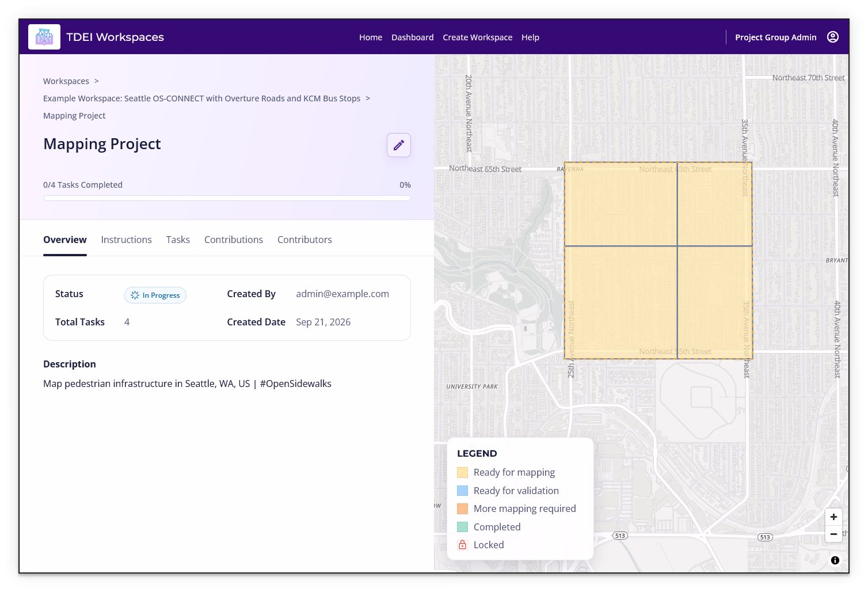
Task: View the Contributions tab
Action: click(x=234, y=240)
